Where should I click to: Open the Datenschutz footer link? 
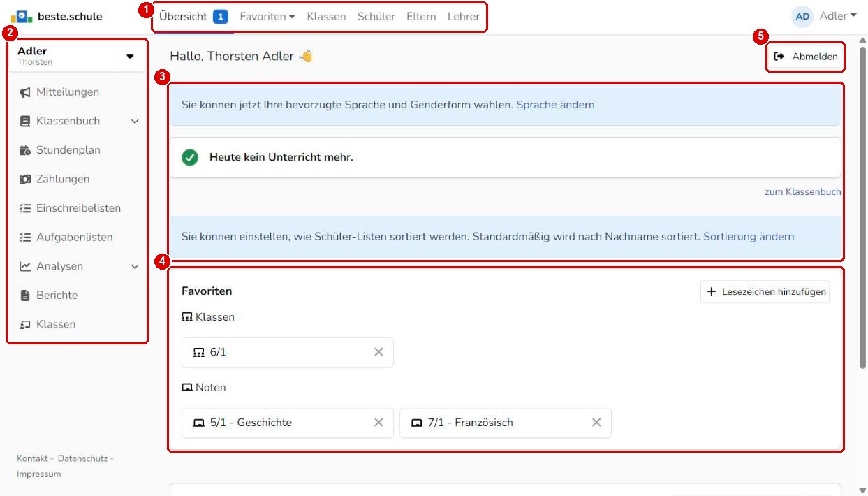pos(82,458)
